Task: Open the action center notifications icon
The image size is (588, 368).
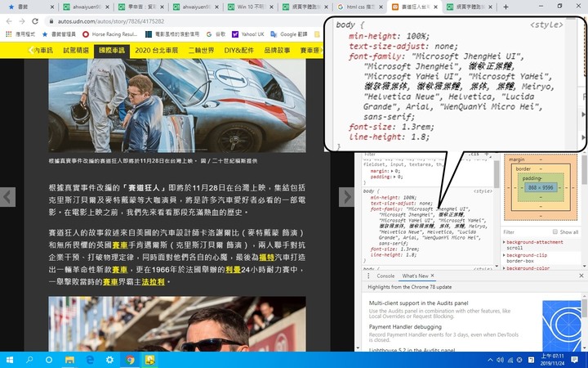Action: (574, 360)
